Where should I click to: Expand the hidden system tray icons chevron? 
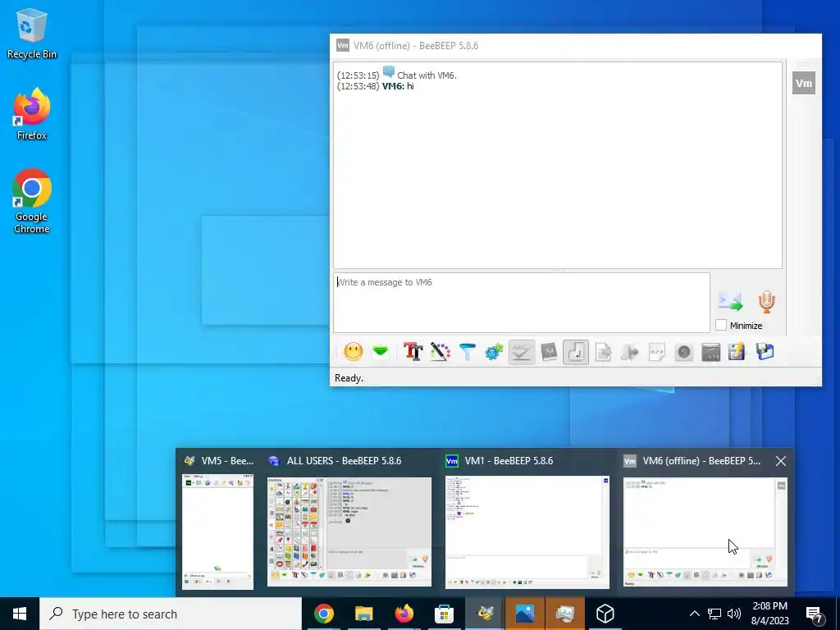[694, 614]
